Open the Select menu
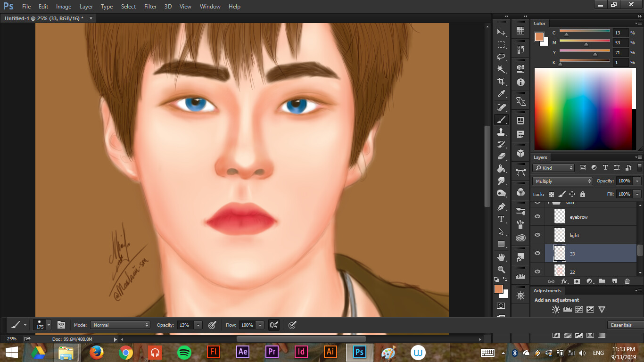This screenshot has height=362, width=644. [x=128, y=7]
